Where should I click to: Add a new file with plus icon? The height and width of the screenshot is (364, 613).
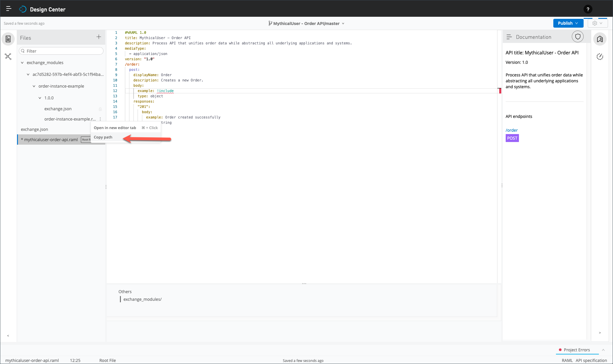coord(99,37)
